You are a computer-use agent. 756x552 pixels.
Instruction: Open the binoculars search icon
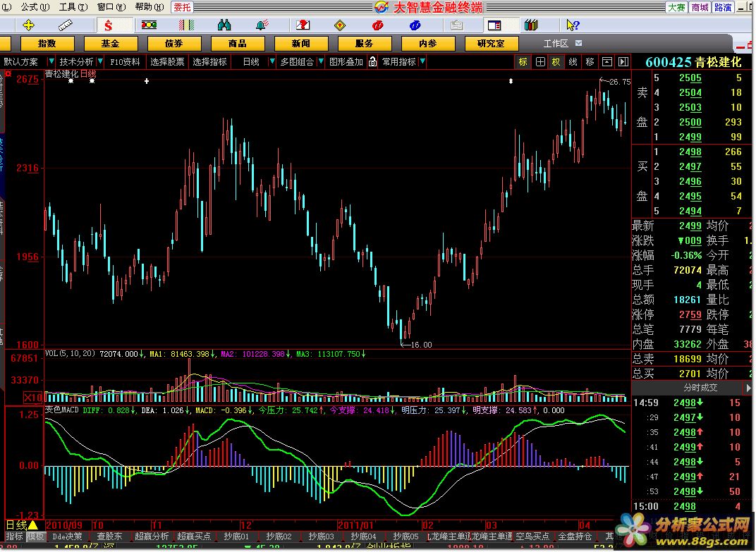[224, 25]
